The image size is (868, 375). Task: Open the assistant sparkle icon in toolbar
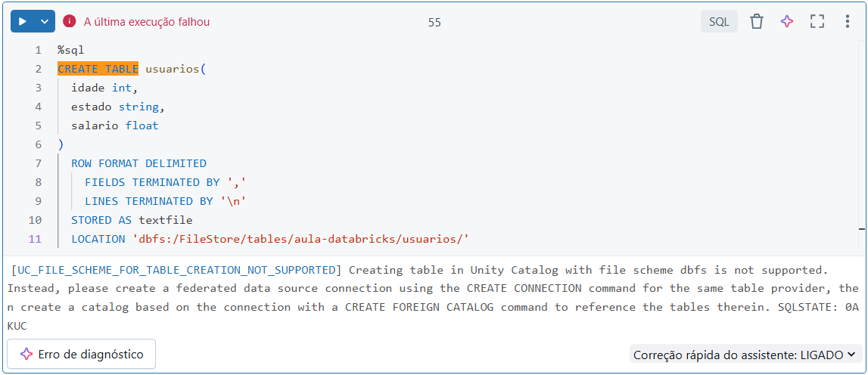(786, 22)
